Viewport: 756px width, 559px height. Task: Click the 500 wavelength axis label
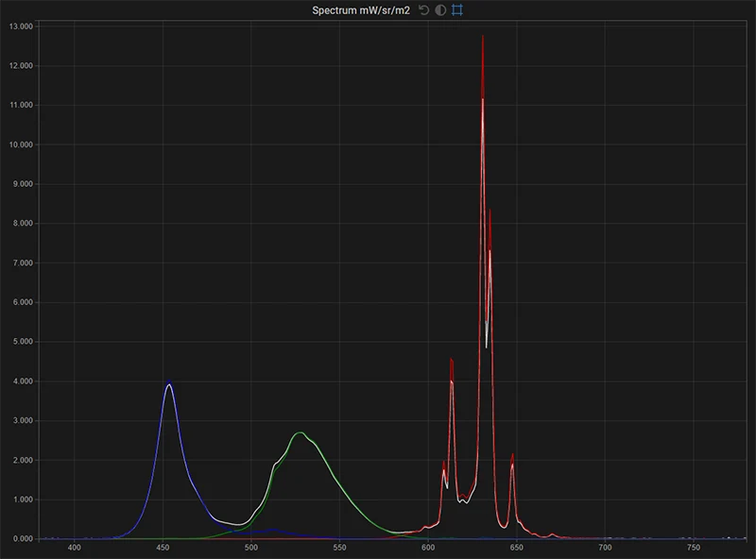[x=251, y=548]
